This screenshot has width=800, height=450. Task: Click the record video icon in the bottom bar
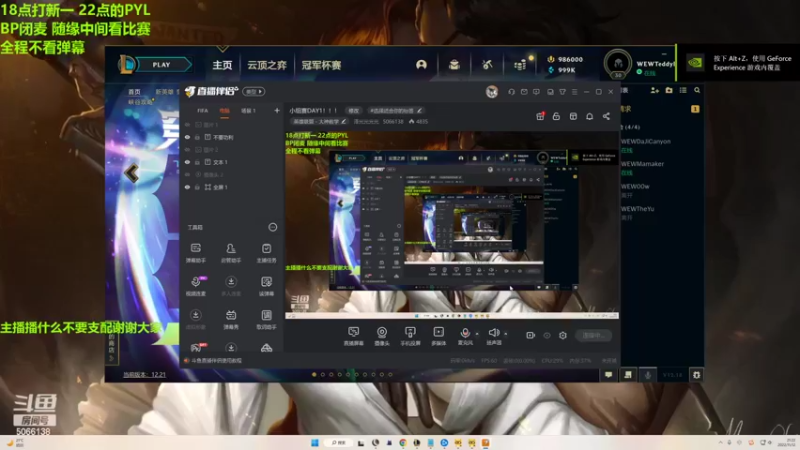point(531,335)
